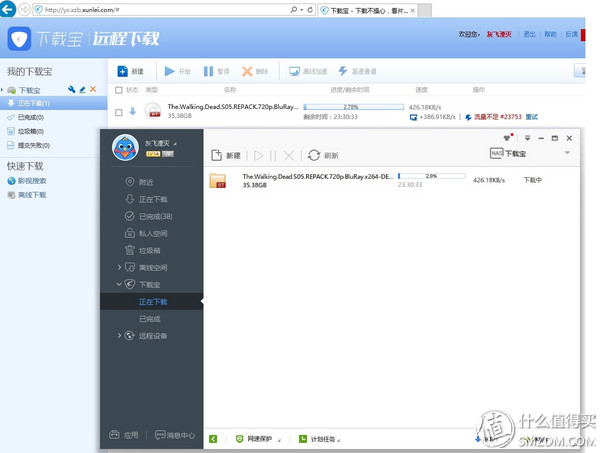Click the blue 新建 button in the web toolbar

(130, 71)
